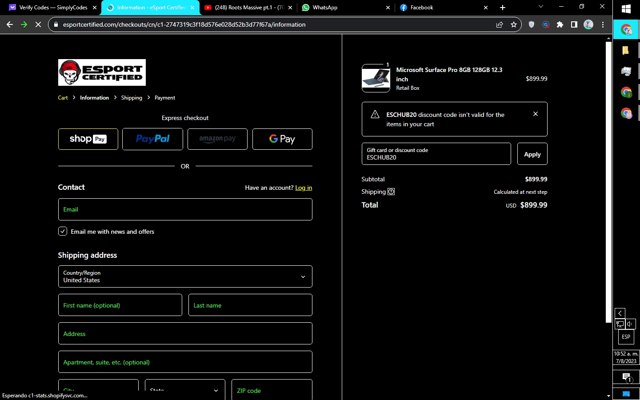Open File Explorer from the taskbar
Image resolution: width=640 pixels, height=400 pixels.
click(x=625, y=50)
